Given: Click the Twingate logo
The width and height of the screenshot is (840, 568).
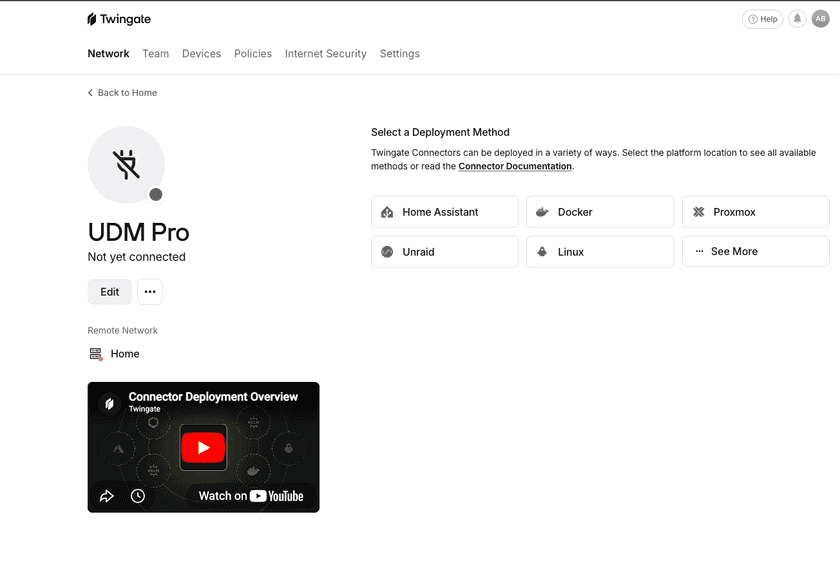Looking at the screenshot, I should (119, 19).
